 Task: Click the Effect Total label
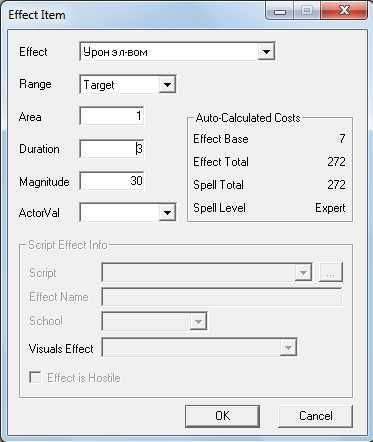pos(221,162)
